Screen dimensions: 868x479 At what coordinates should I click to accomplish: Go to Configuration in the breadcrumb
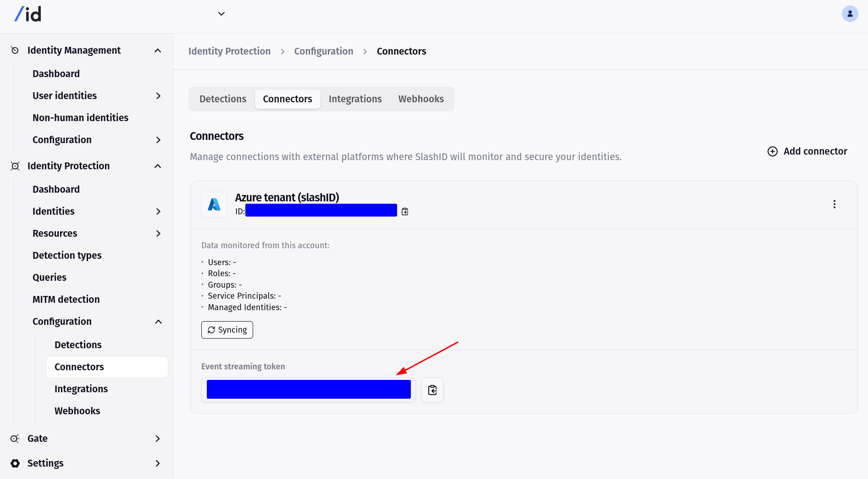click(323, 51)
